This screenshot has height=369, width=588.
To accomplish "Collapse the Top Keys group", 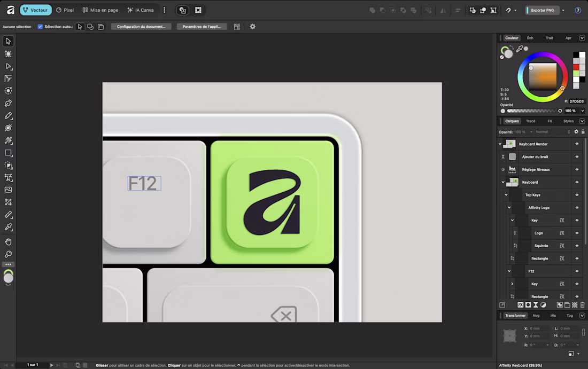I will tap(506, 195).
